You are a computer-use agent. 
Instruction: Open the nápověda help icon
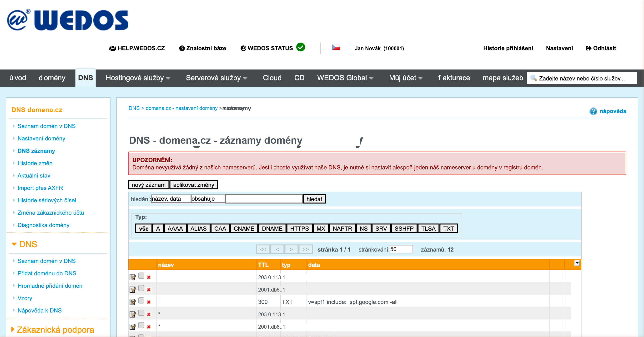tap(593, 111)
